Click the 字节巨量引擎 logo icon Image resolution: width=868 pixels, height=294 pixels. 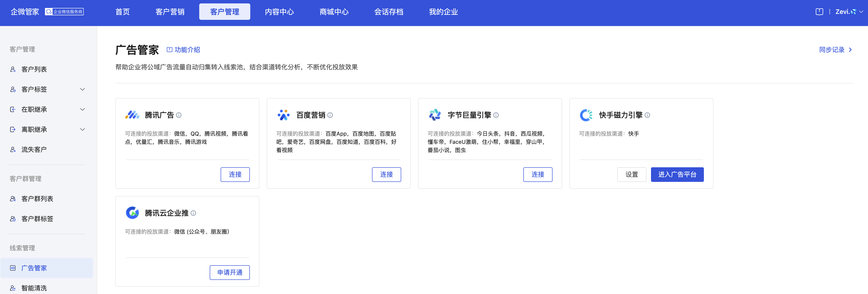(435, 115)
